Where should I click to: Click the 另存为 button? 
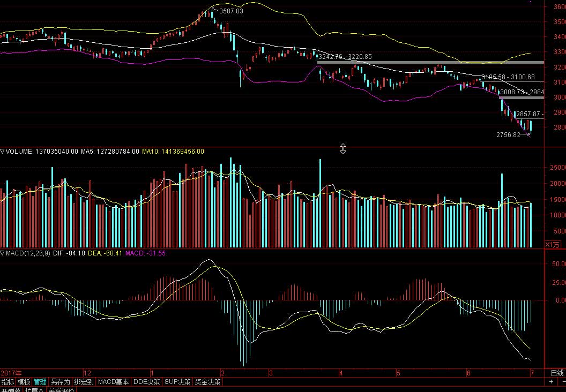60,382
